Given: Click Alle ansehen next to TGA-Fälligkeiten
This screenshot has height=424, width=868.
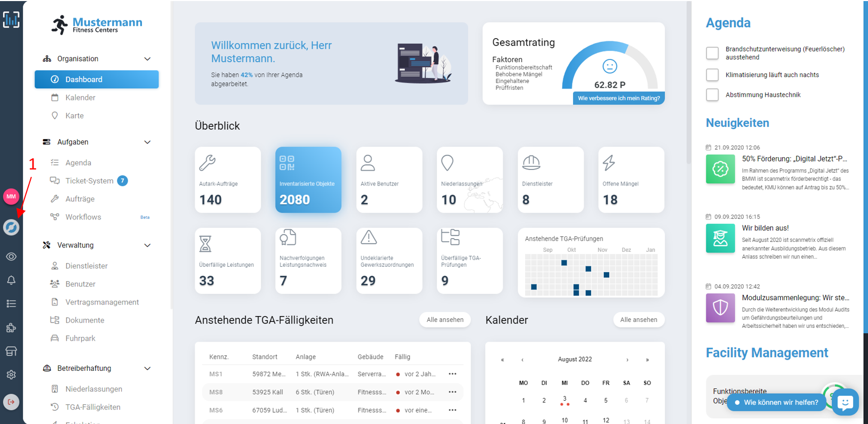Looking at the screenshot, I should coord(445,320).
